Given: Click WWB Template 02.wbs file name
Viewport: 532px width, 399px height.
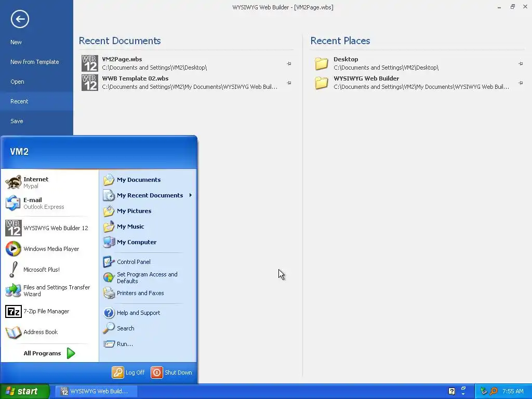Looking at the screenshot, I should click(x=136, y=78).
